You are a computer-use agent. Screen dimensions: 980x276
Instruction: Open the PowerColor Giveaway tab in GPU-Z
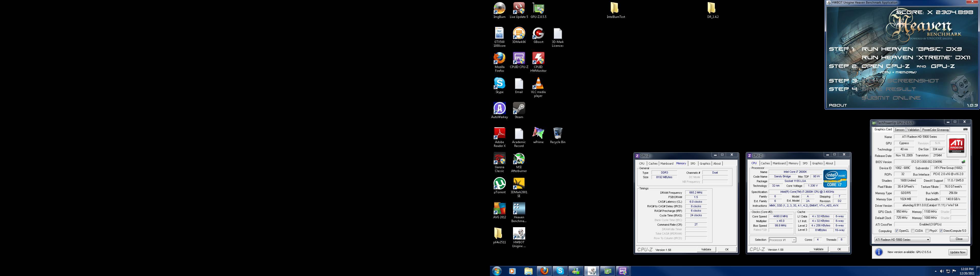click(x=935, y=130)
